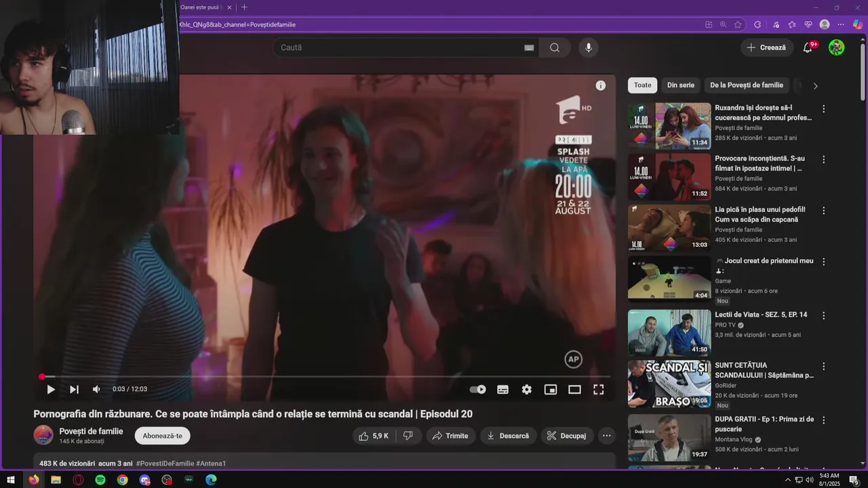
Task: Open browser profile avatar
Action: [825, 24]
